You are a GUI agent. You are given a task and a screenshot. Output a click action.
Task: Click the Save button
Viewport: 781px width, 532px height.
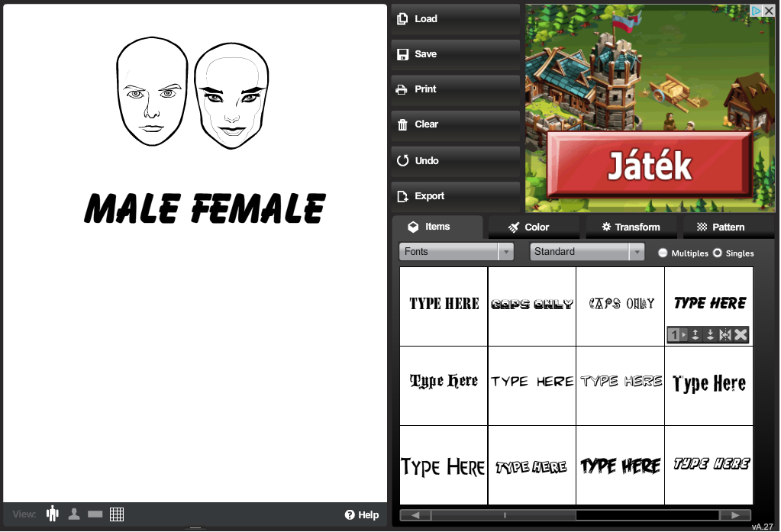455,54
